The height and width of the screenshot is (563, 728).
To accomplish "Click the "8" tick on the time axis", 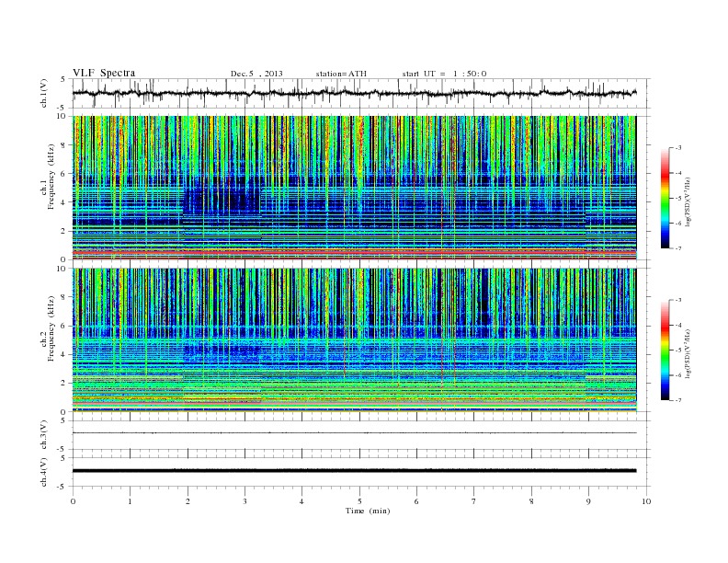I will coord(531,501).
